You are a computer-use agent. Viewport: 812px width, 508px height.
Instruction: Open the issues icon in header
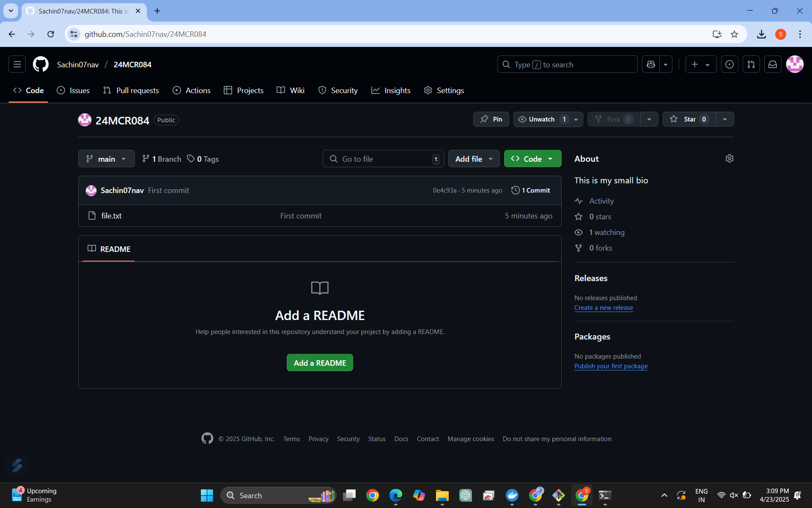(x=730, y=64)
